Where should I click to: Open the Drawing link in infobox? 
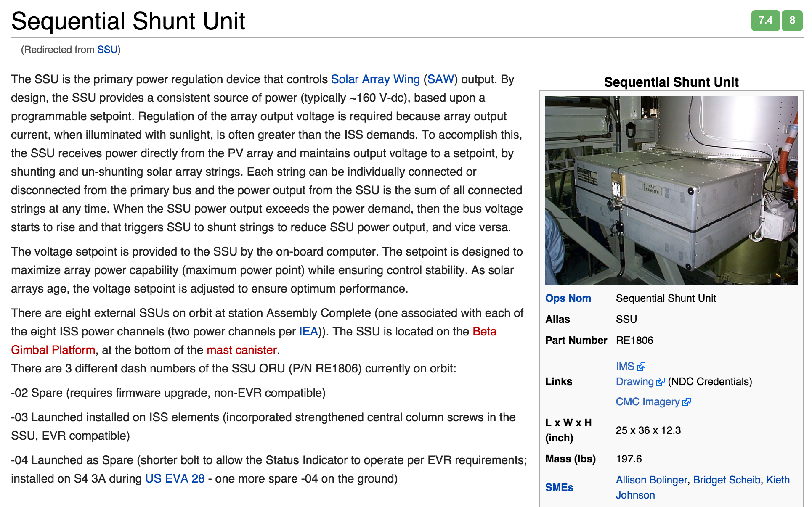click(635, 381)
